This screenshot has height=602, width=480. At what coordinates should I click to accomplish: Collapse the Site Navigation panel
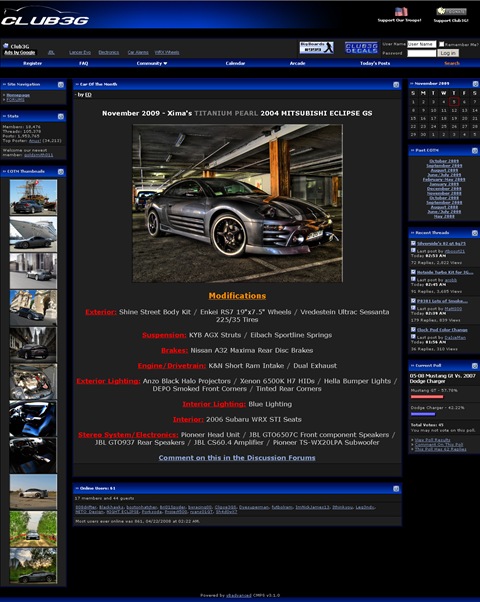click(x=61, y=84)
